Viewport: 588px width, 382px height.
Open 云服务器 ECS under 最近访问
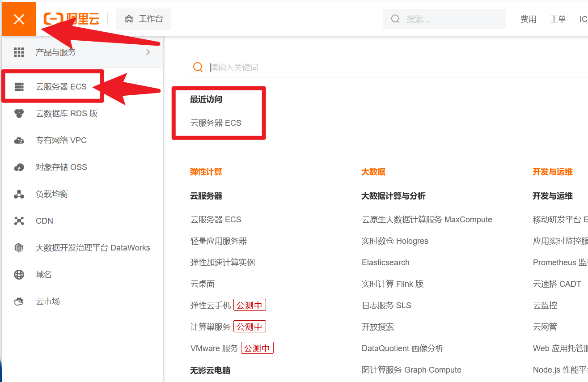coord(216,123)
